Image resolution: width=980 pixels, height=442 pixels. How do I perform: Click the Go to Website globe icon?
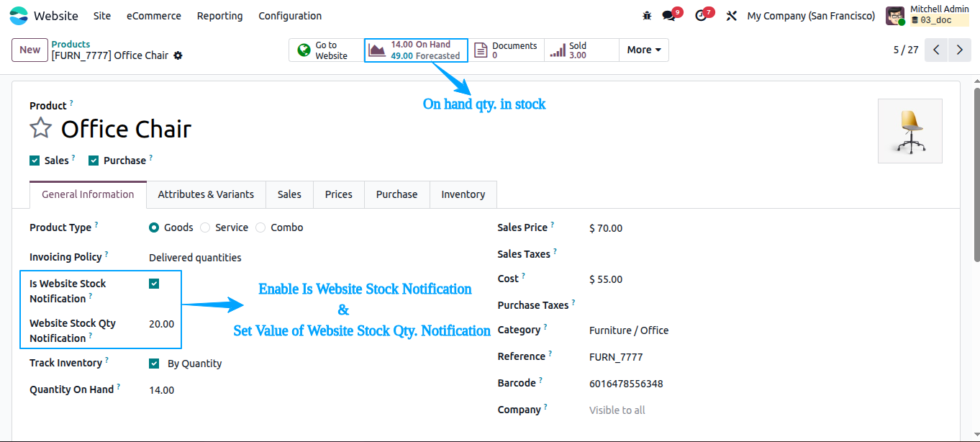click(304, 50)
